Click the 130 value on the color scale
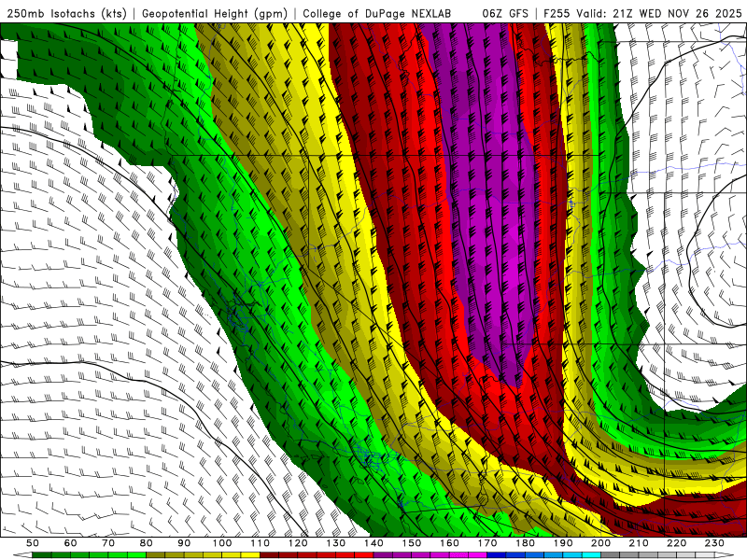Viewport: 747px width, 560px height. point(336,543)
